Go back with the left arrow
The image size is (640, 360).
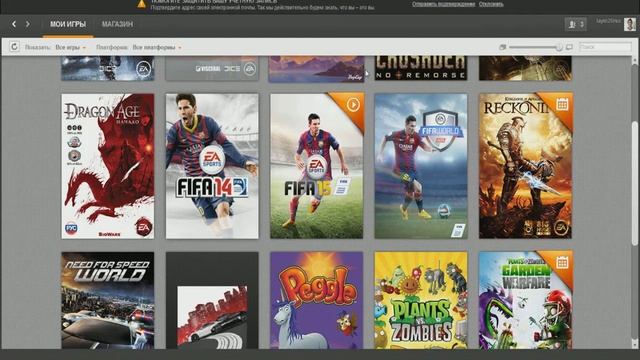point(14,24)
